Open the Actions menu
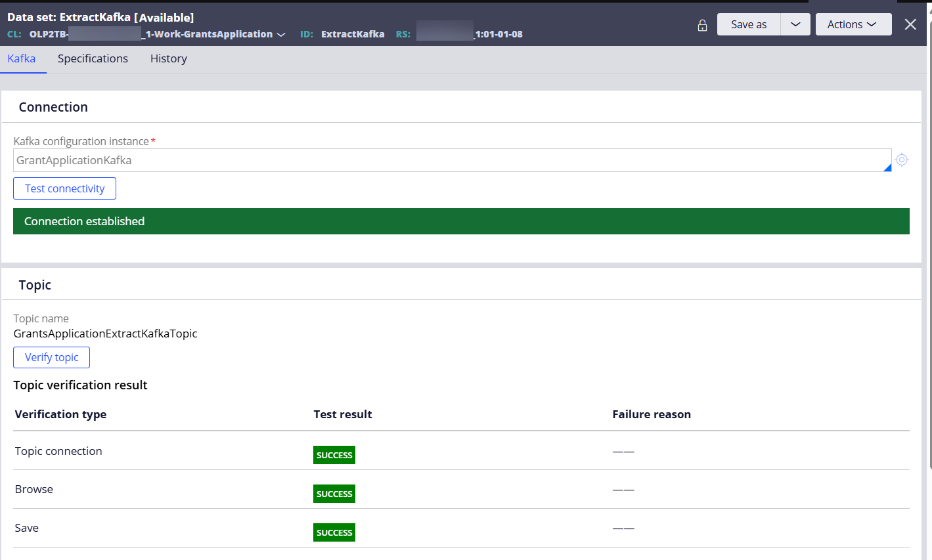Viewport: 932px width, 560px height. [x=853, y=24]
